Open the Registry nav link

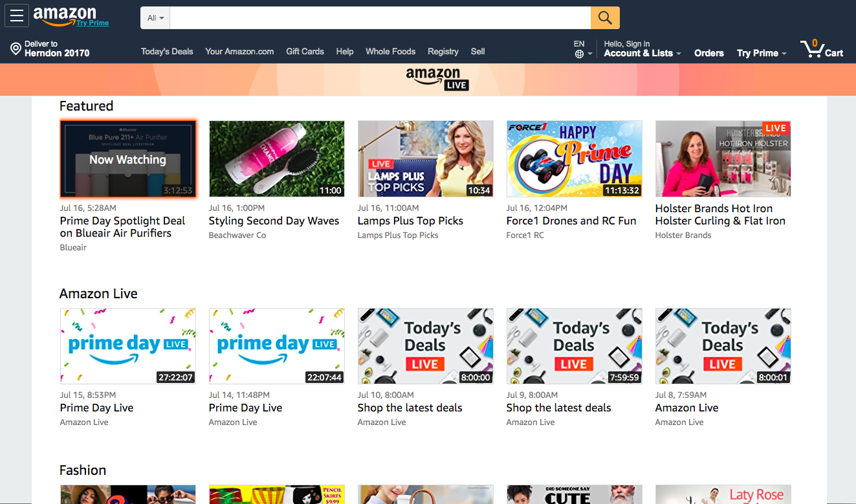443,51
